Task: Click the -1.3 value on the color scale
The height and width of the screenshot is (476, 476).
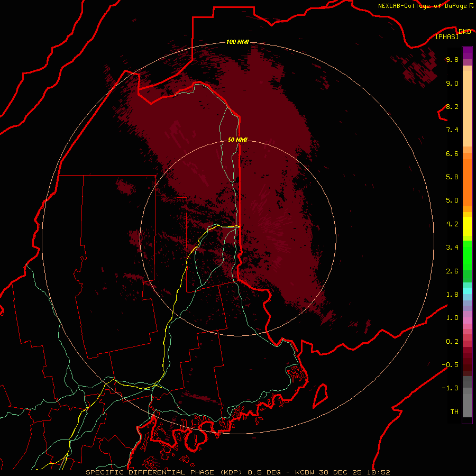Action: click(x=450, y=388)
